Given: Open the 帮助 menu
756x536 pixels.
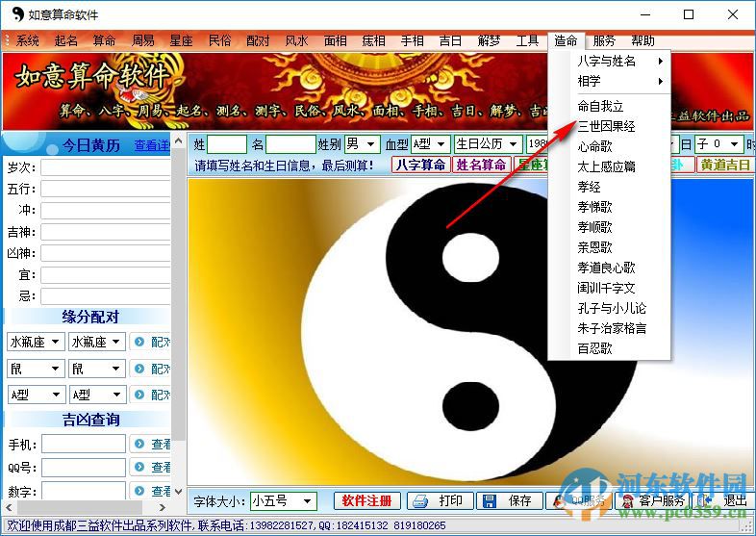Looking at the screenshot, I should click(643, 40).
